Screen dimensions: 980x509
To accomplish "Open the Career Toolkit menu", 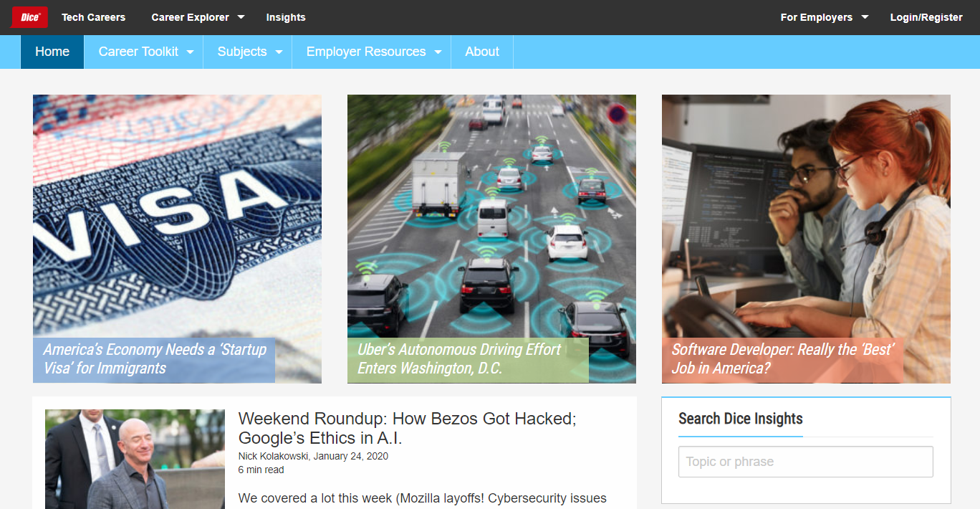I will coord(139,52).
